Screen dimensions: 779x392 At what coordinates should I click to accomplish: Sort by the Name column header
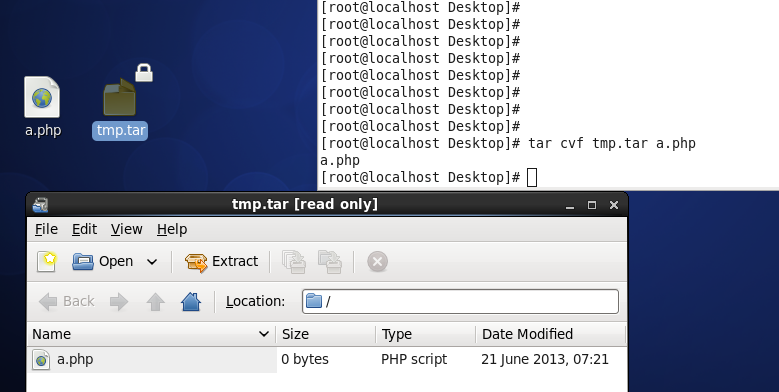click(152, 334)
